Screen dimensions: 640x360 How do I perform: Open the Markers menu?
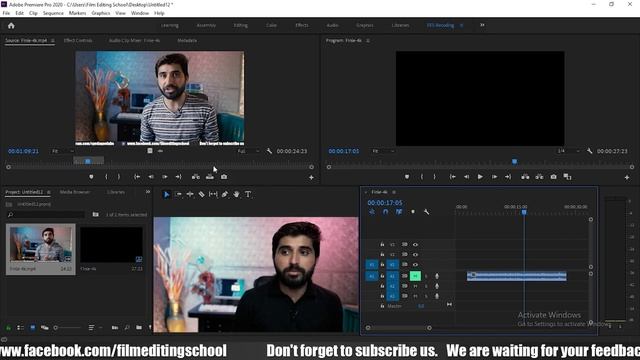click(77, 13)
